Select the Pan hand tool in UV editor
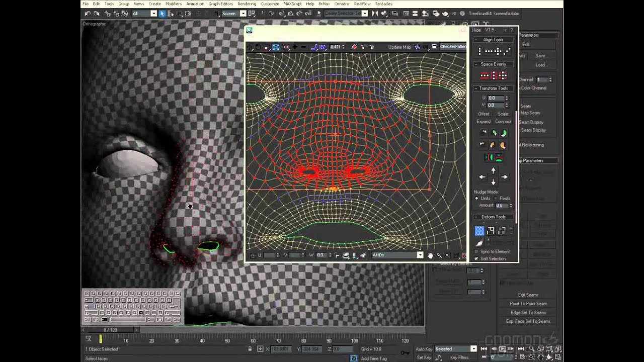 click(431, 255)
